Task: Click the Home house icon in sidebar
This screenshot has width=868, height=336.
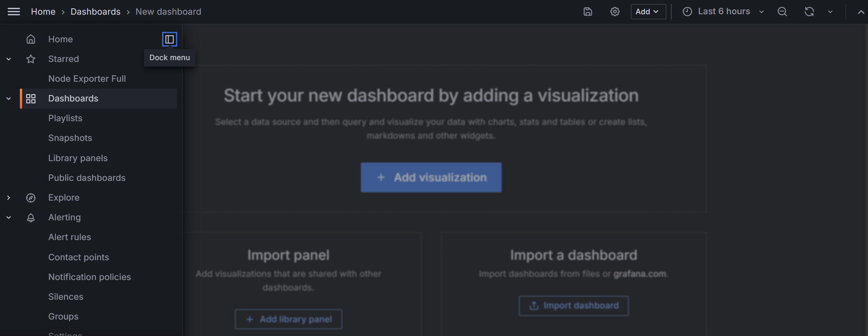Action: [x=31, y=39]
